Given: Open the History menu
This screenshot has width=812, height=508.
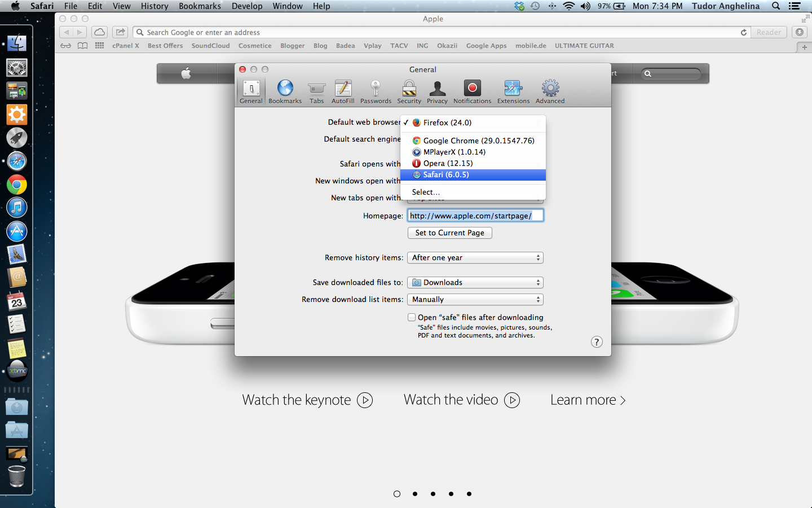Looking at the screenshot, I should pyautogui.click(x=155, y=6).
